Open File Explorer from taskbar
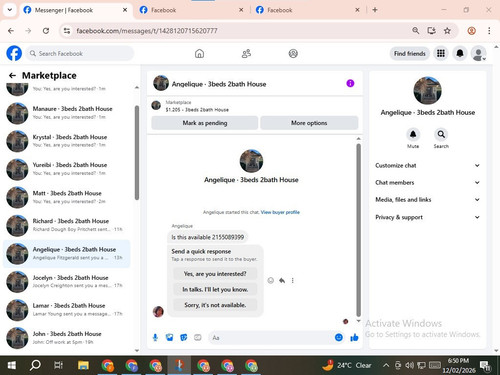 [83, 365]
